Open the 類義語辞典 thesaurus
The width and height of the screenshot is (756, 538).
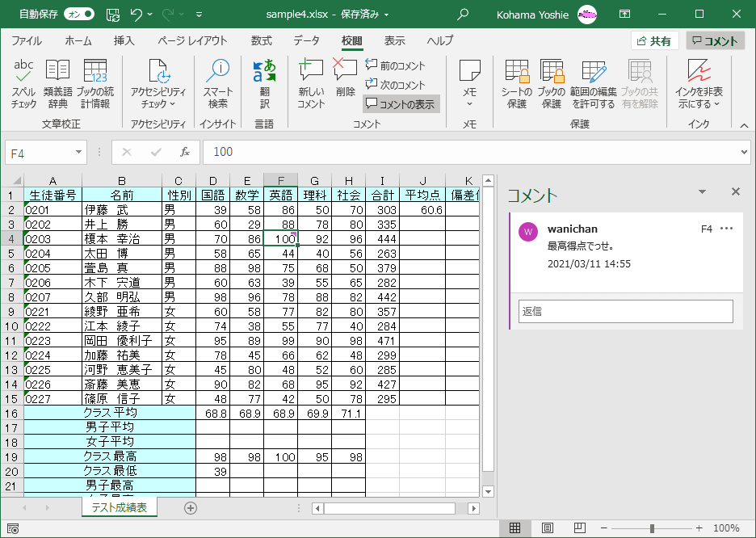(57, 83)
